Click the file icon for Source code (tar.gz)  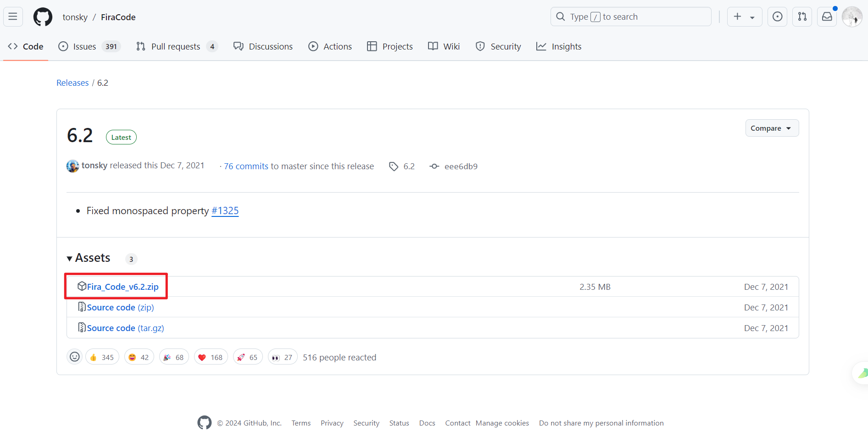click(82, 327)
